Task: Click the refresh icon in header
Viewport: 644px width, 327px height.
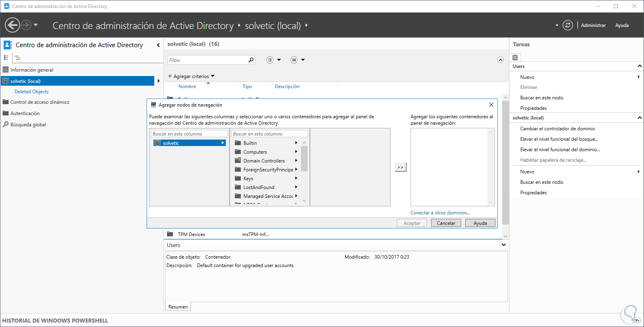Action: point(567,25)
